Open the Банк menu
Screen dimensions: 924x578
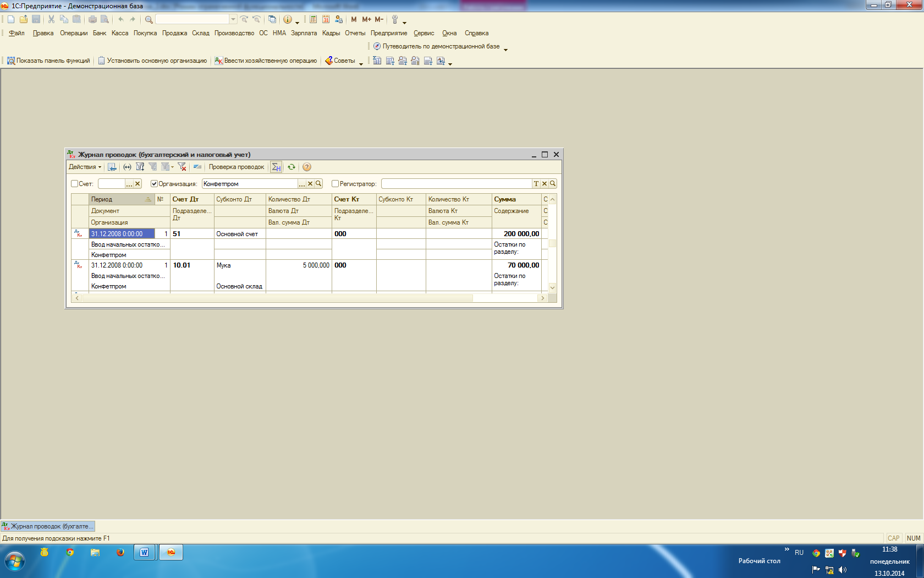[100, 33]
